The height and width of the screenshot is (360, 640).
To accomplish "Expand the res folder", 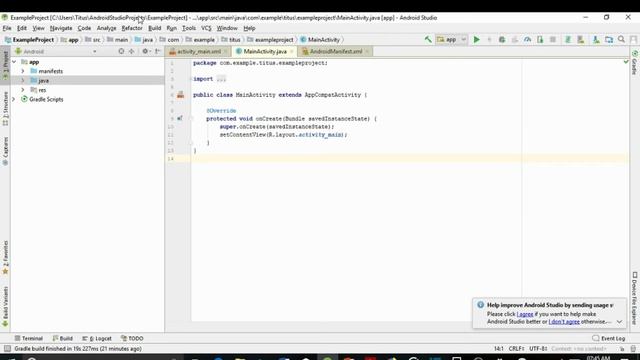I will [x=23, y=90].
